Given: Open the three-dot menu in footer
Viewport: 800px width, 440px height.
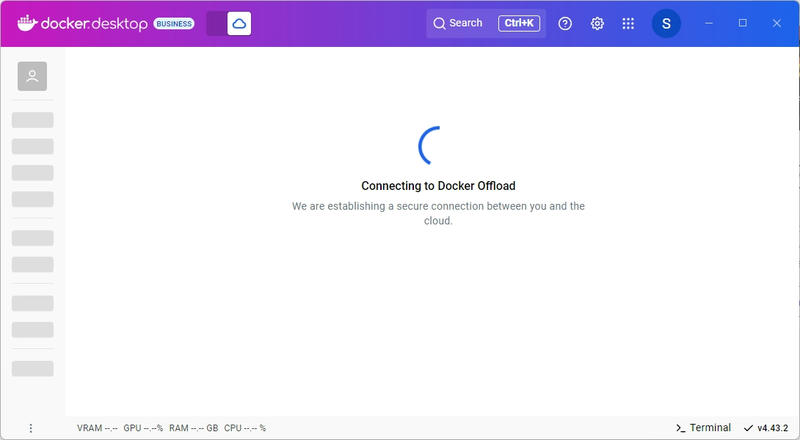Looking at the screenshot, I should coord(31,428).
